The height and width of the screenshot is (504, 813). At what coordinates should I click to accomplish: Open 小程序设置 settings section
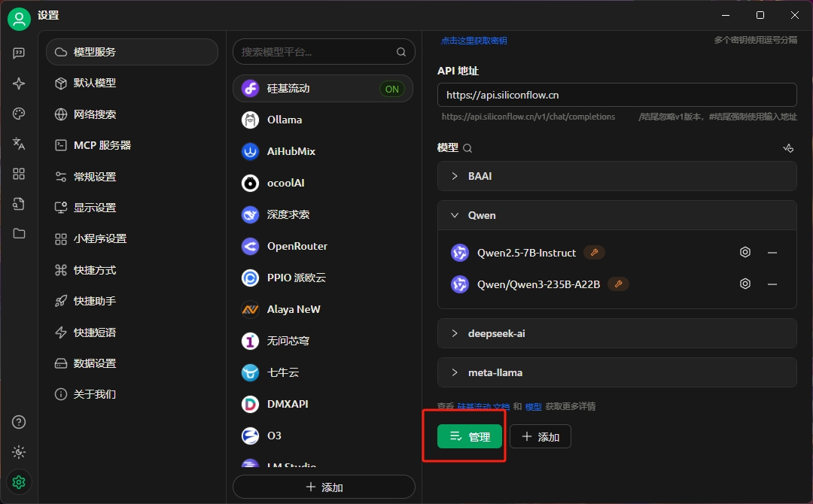point(132,238)
